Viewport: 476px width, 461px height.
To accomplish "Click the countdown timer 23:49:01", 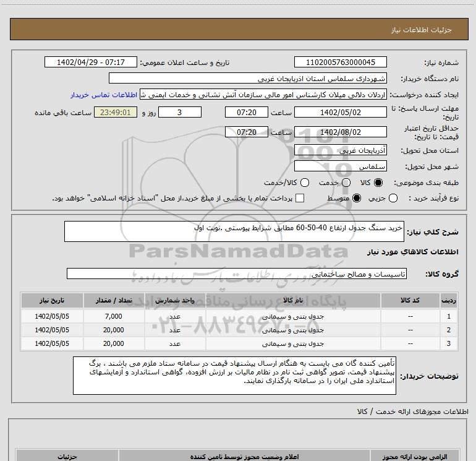I will [x=116, y=112].
